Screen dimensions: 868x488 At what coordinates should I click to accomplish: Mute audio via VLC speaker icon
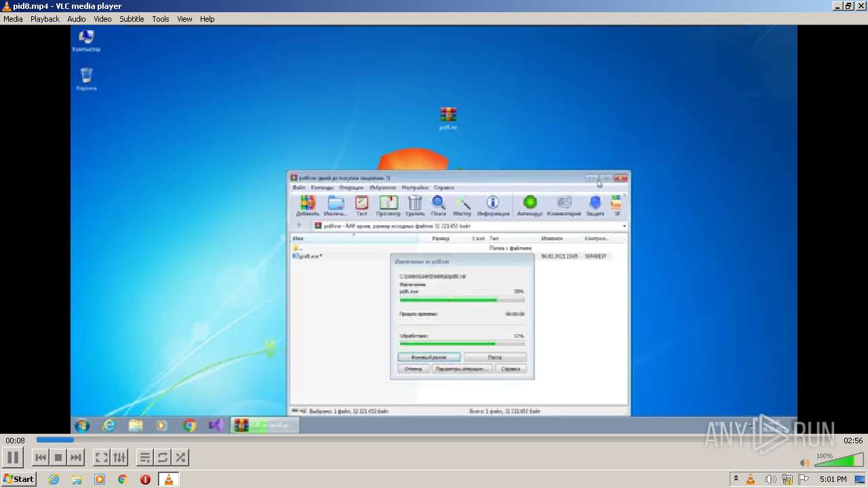tap(804, 462)
